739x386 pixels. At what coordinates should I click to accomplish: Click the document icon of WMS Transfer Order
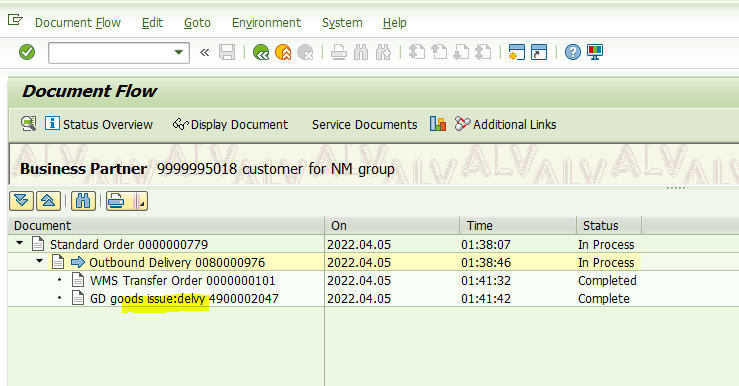[78, 280]
